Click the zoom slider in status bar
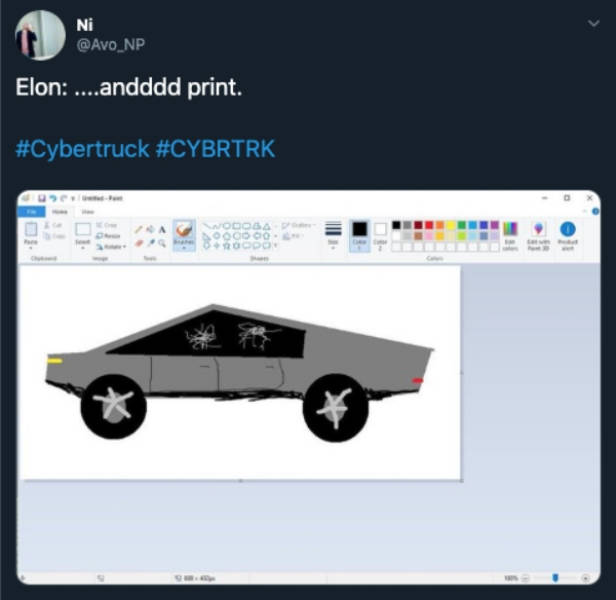616x600 pixels. tap(555, 577)
